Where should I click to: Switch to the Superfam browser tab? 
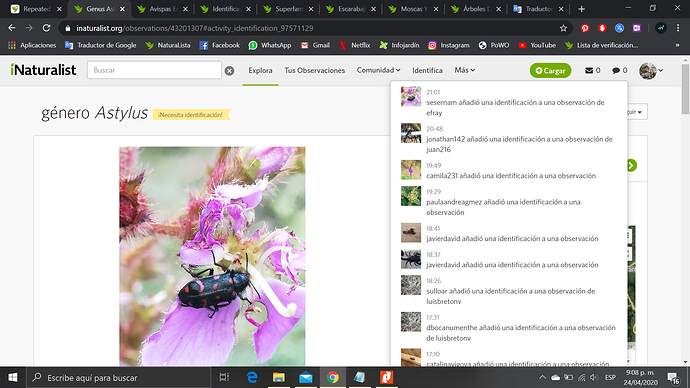[x=289, y=9]
